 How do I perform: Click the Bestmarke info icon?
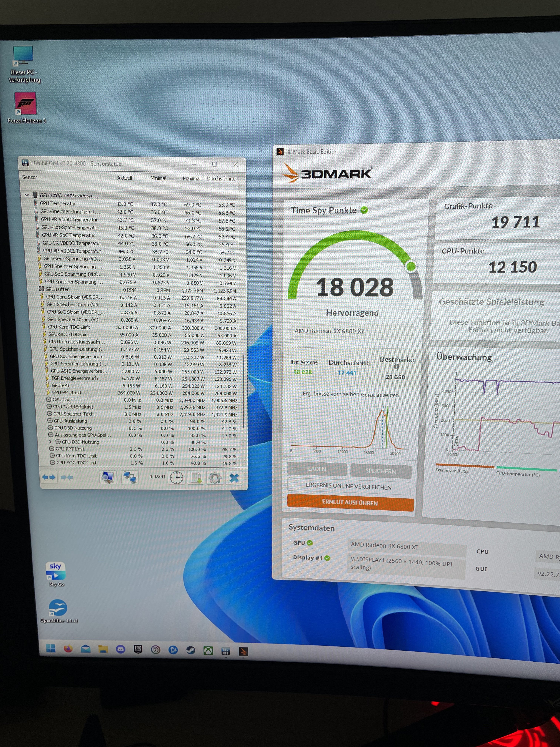tap(397, 366)
